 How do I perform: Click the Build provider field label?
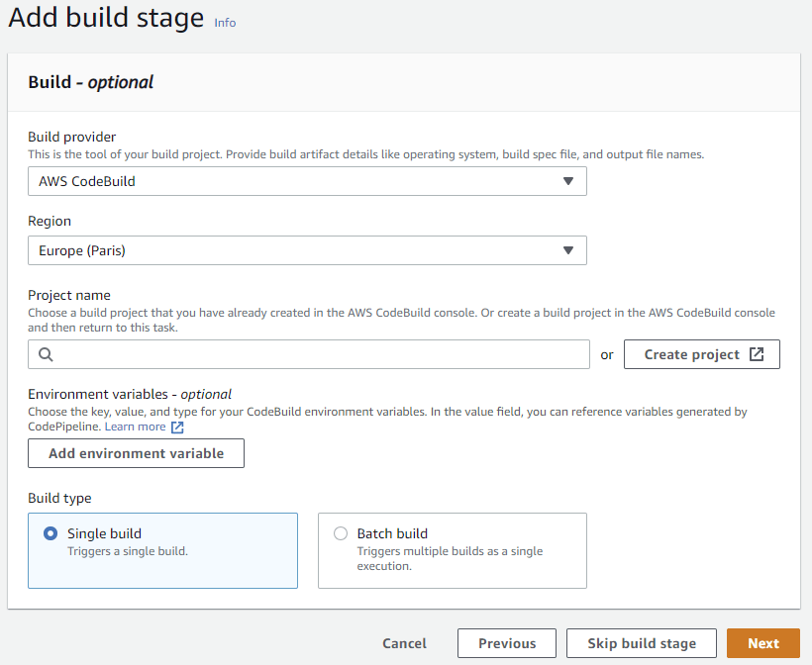coord(72,137)
